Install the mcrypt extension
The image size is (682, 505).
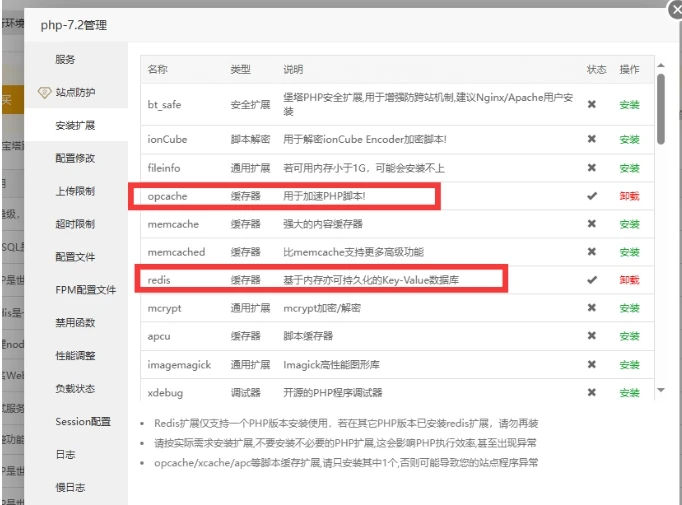click(x=629, y=308)
